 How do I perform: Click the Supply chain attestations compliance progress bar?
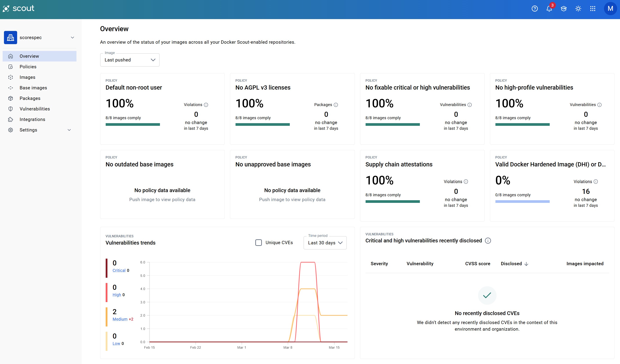tap(392, 202)
